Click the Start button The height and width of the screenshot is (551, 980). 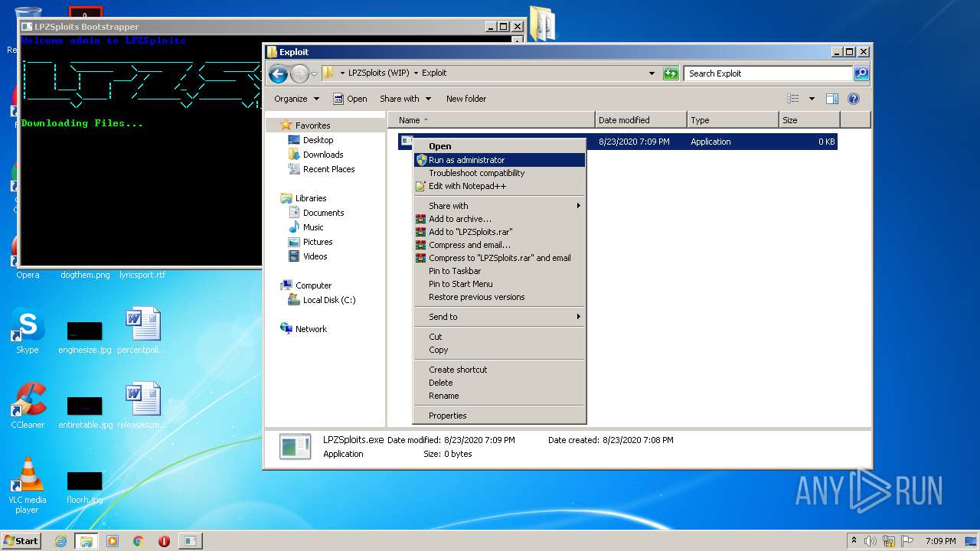tap(21, 541)
